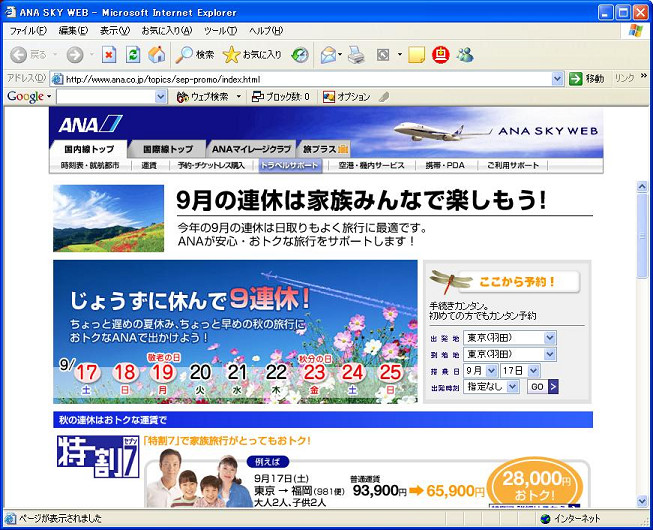Click in the Google toolbar search field
Viewport: 653px width, 530px height.
pos(106,97)
